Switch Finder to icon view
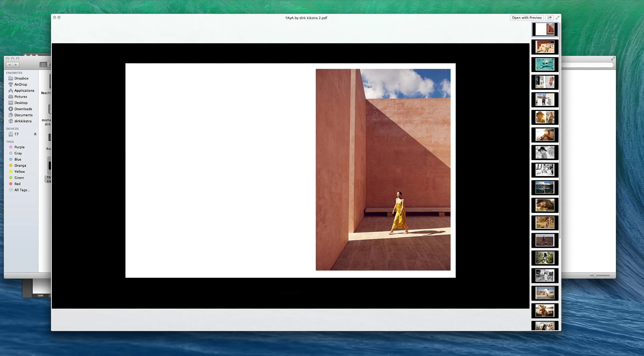 tap(43, 65)
